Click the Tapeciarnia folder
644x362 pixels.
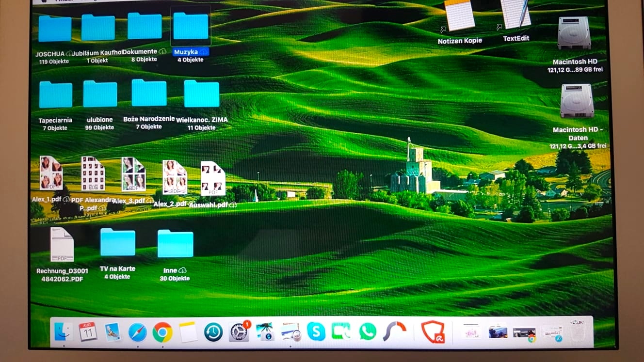pos(56,94)
